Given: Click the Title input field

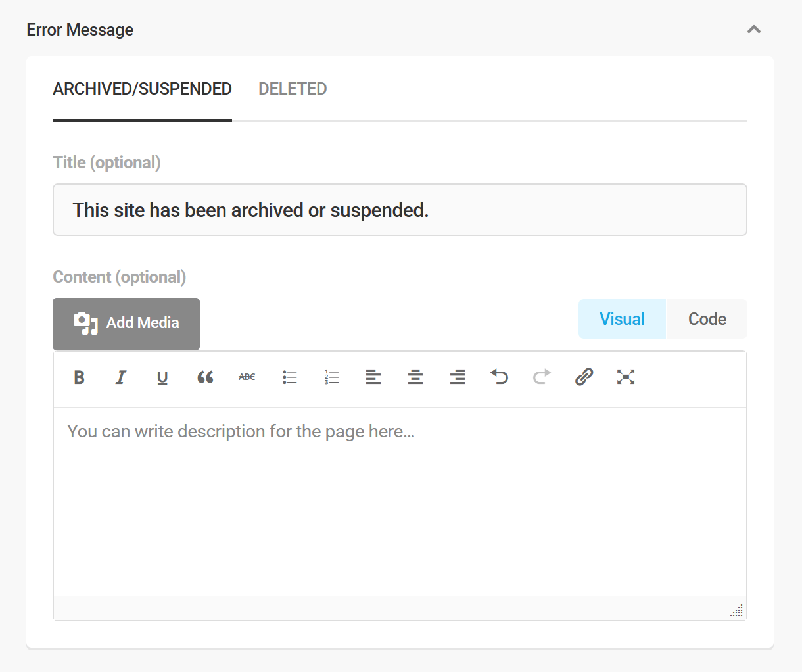Looking at the screenshot, I should coord(399,210).
